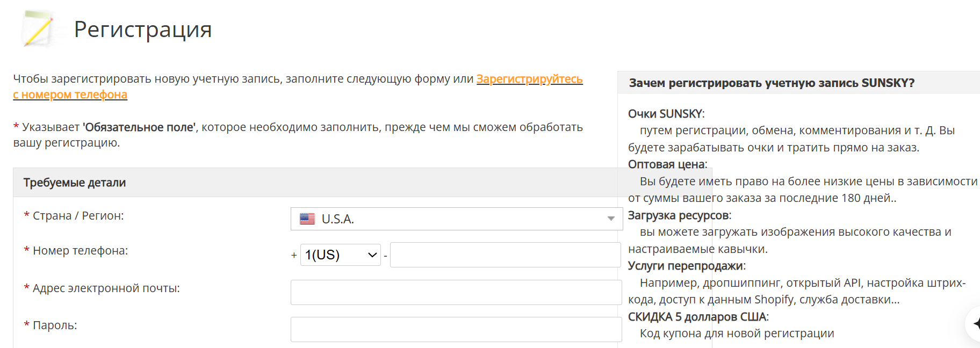Click the Оптовая цена text
This screenshot has height=348, width=980.
(x=667, y=164)
